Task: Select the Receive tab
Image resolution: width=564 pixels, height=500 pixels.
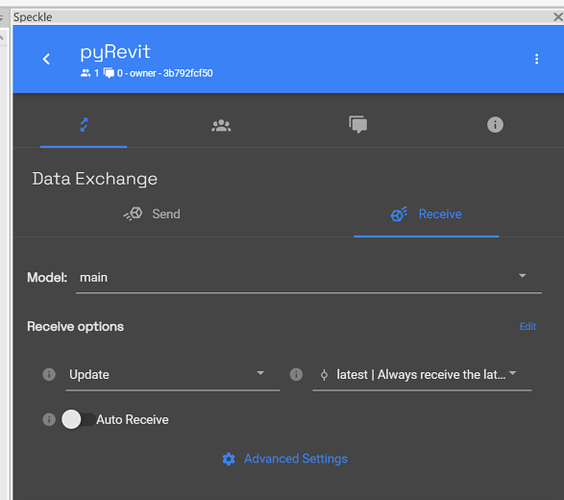Action: coord(426,214)
